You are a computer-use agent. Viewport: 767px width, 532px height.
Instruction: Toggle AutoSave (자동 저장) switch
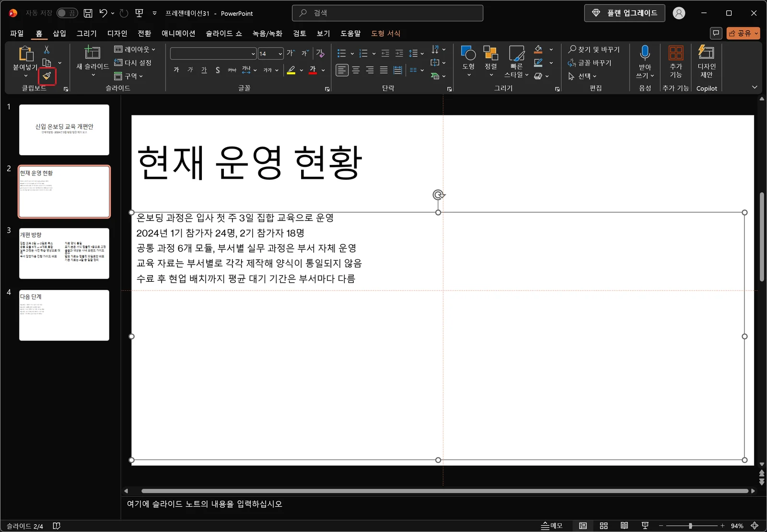point(67,13)
